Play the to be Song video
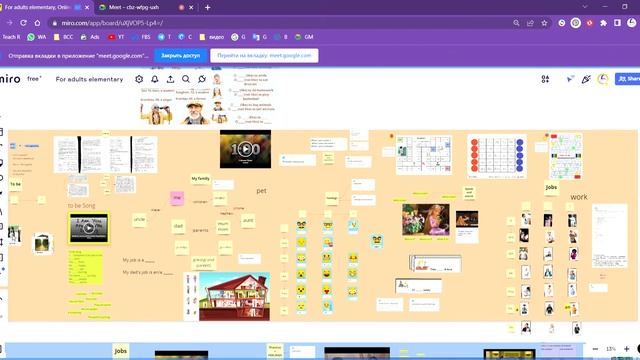This screenshot has width=640, height=360. click(x=89, y=228)
